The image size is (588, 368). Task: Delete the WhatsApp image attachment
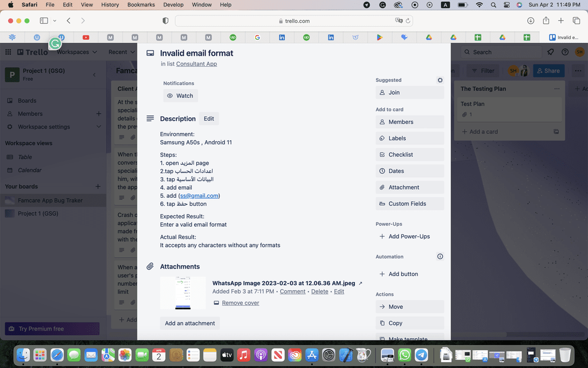[x=319, y=292]
